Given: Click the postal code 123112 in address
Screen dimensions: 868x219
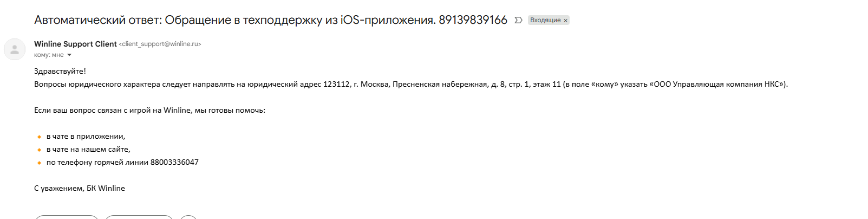Looking at the screenshot, I should [336, 84].
